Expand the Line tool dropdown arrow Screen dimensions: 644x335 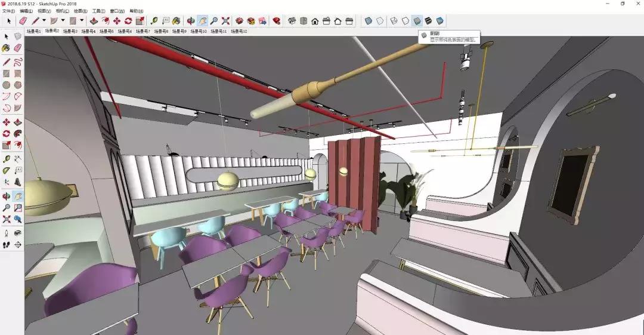pos(45,21)
